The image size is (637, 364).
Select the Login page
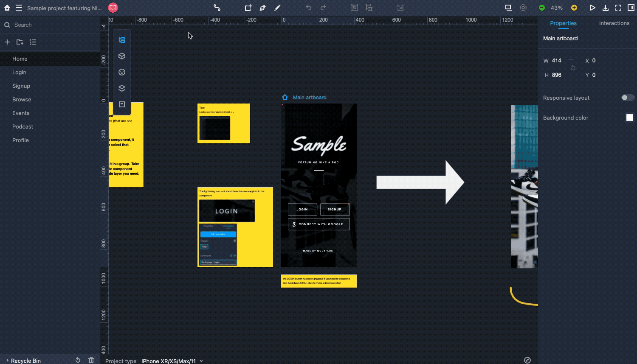(50, 72)
